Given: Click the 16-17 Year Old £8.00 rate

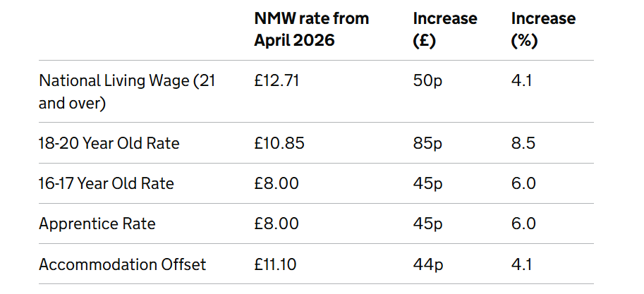Looking at the screenshot, I should (277, 183).
